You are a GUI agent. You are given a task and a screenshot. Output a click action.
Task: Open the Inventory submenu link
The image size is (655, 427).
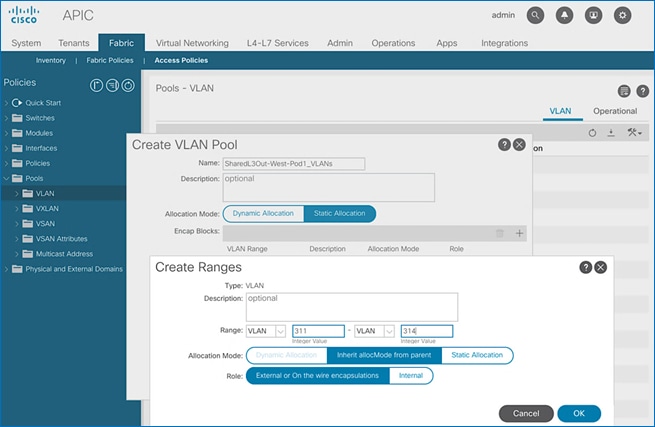(51, 60)
